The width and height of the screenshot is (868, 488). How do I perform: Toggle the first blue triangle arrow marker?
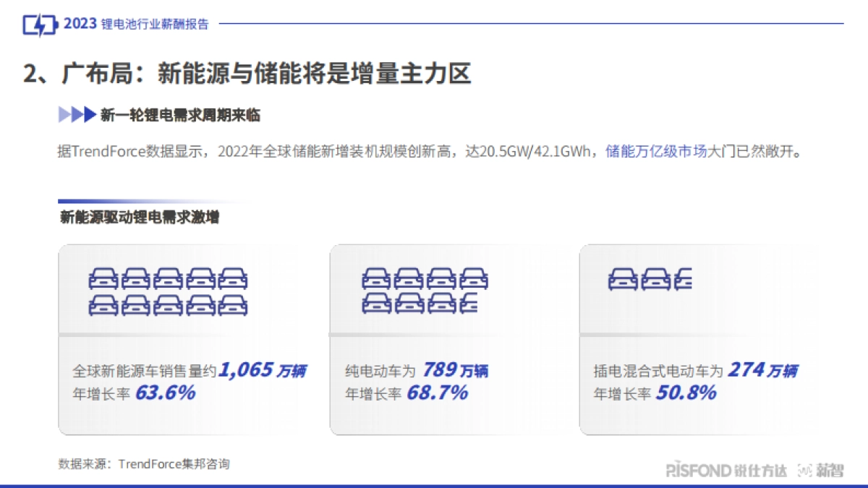click(x=62, y=114)
